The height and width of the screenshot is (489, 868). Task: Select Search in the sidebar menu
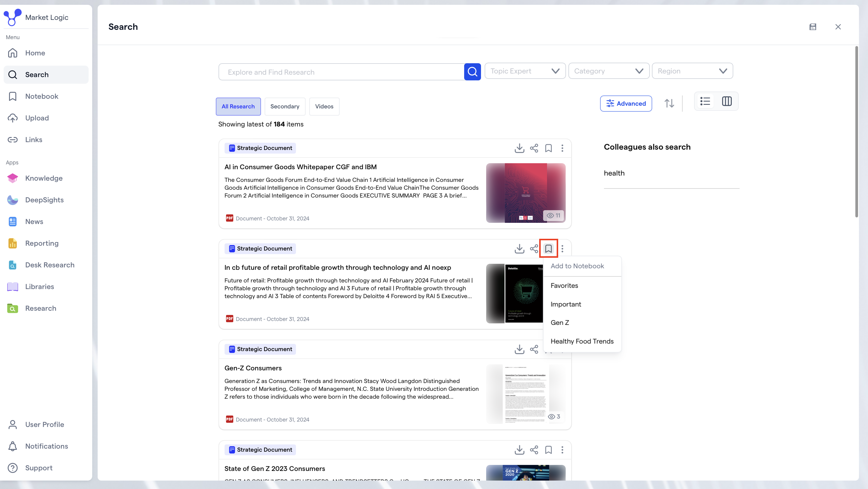coord(46,75)
